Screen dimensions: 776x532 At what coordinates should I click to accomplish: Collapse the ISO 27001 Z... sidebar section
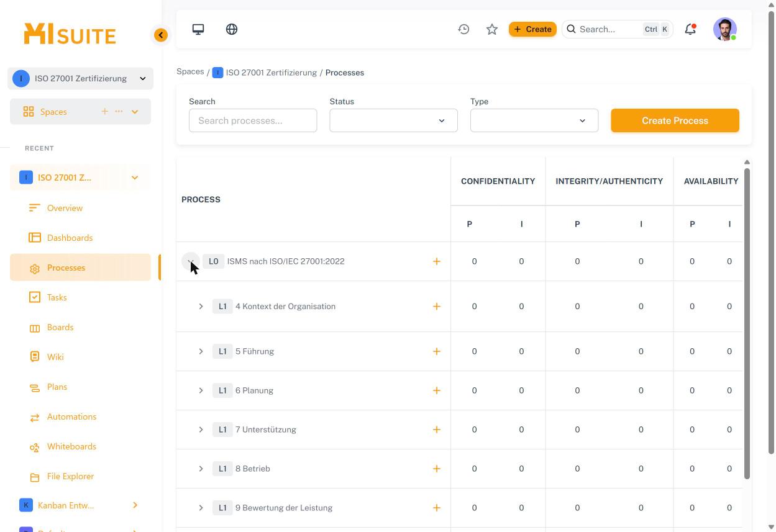135,178
